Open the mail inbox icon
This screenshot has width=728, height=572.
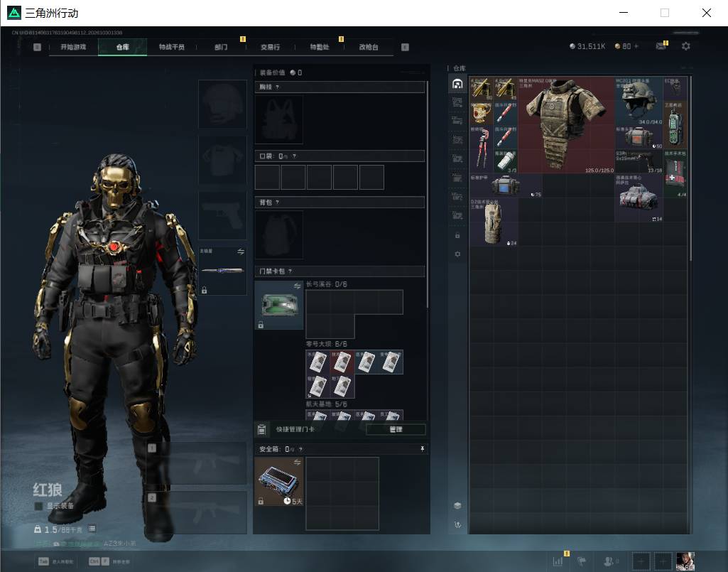[x=661, y=46]
